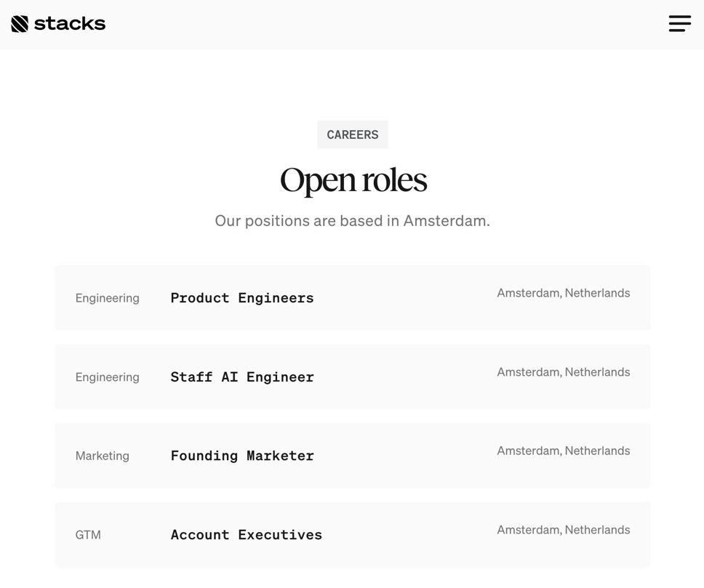Image resolution: width=704 pixels, height=588 pixels.
Task: Open the Staff AI Engineer role
Action: [x=242, y=377]
